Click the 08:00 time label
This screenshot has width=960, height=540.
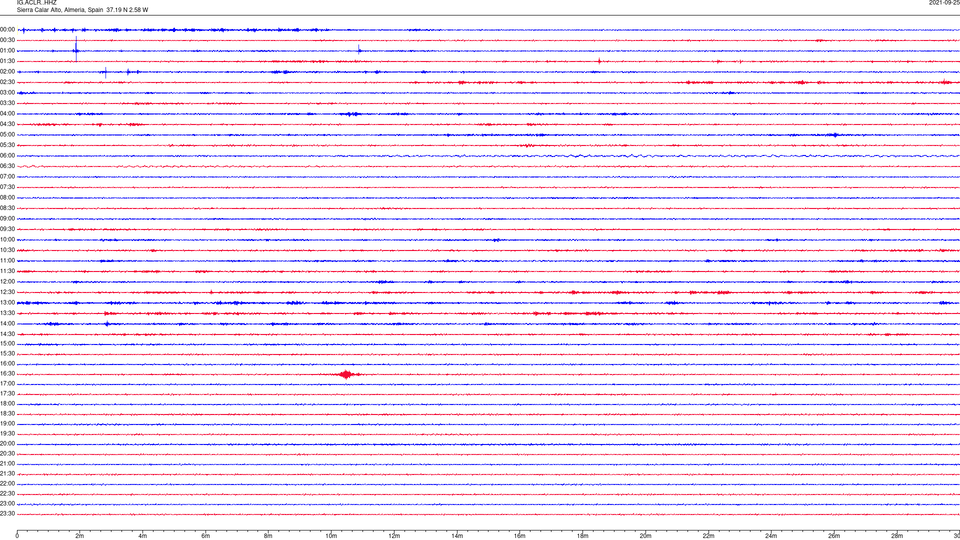tap(7, 198)
